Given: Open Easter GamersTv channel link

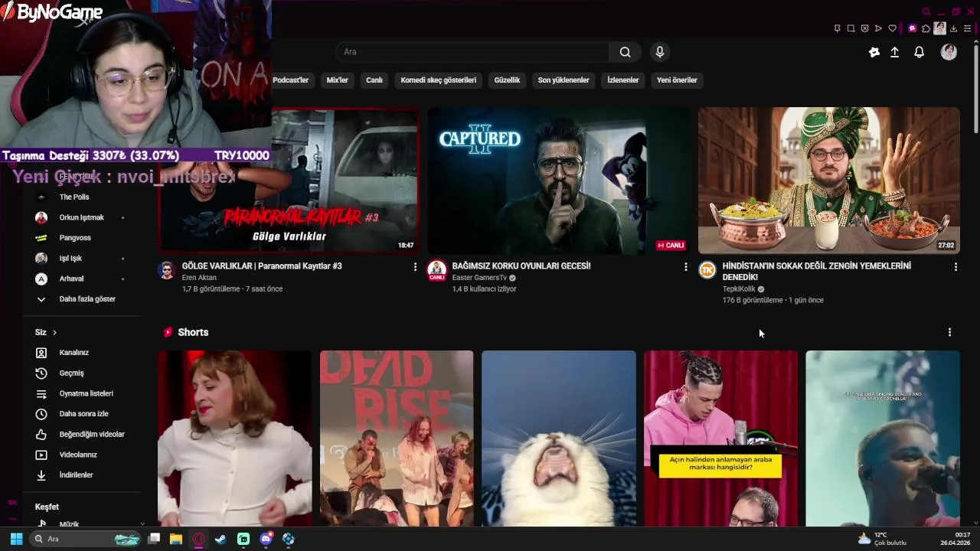Looking at the screenshot, I should (x=479, y=278).
